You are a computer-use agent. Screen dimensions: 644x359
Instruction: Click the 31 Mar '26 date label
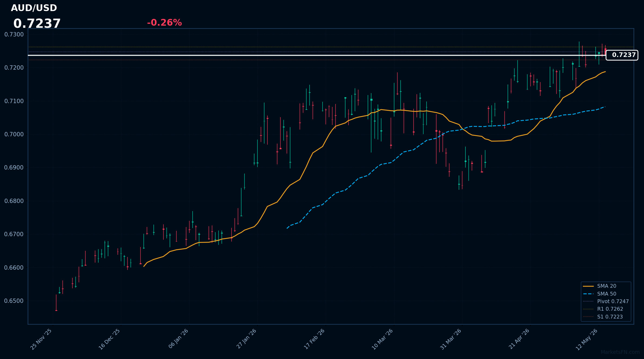click(451, 339)
